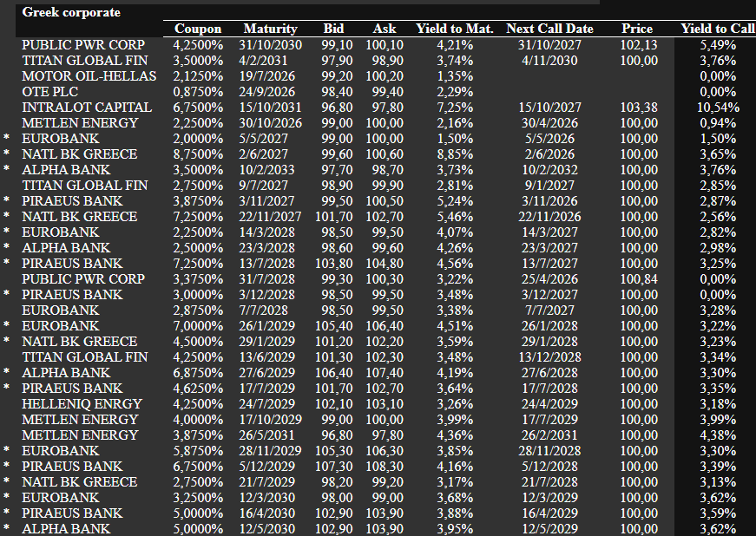Select the Next Call Date header
This screenshot has width=756, height=536.
(x=549, y=29)
